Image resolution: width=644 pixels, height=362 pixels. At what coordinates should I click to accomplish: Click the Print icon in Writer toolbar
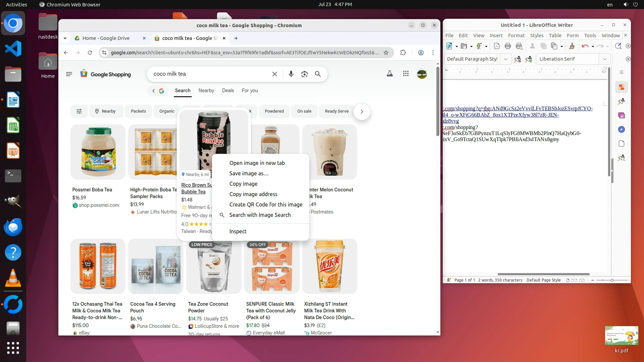(508, 46)
